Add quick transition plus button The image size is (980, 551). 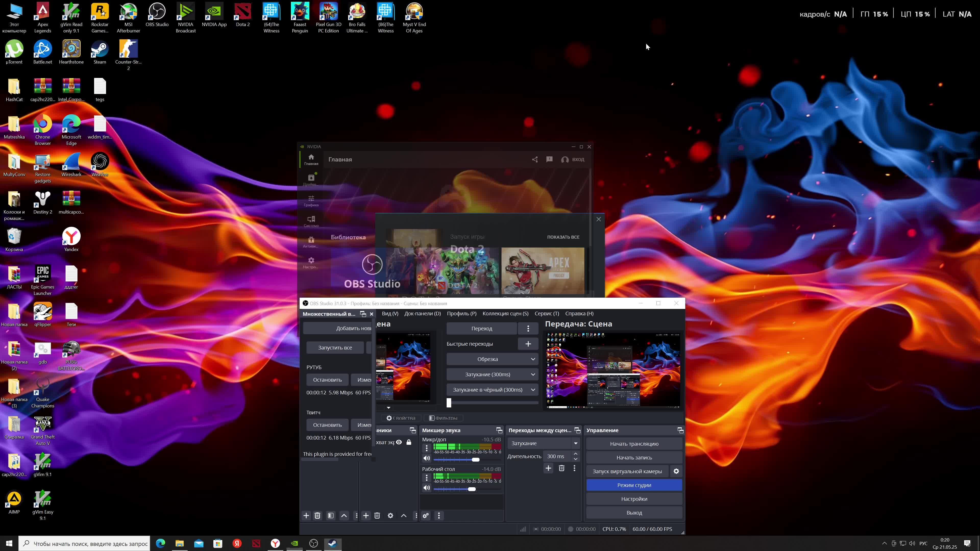(x=528, y=344)
